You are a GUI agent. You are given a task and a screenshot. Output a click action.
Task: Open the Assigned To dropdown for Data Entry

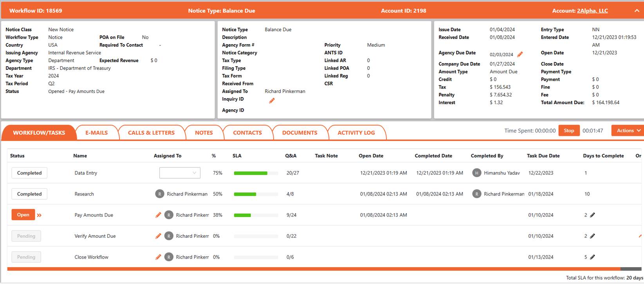(180, 173)
